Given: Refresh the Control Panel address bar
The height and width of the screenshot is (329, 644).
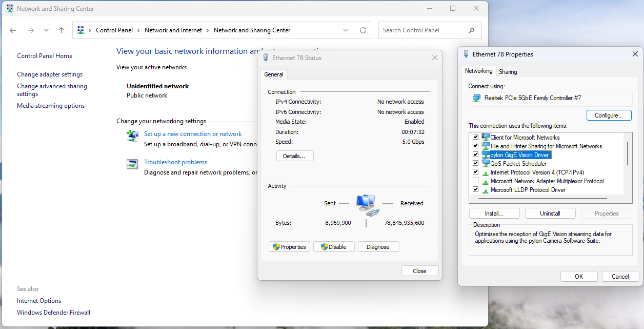Looking at the screenshot, I should (363, 30).
